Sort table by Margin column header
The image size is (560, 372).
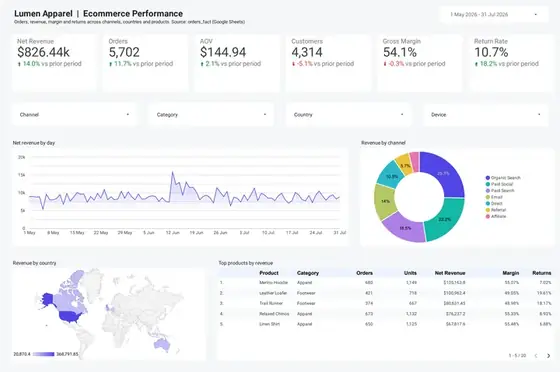click(x=511, y=273)
